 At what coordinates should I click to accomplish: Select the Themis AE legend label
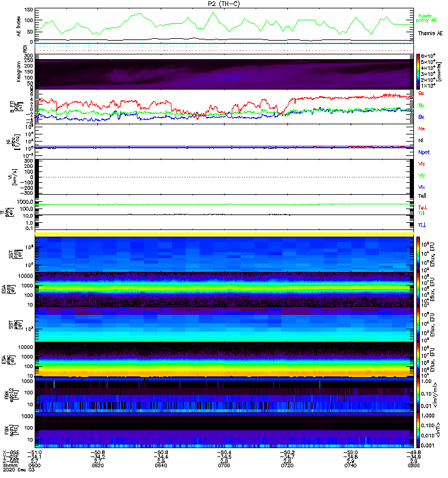pos(430,33)
